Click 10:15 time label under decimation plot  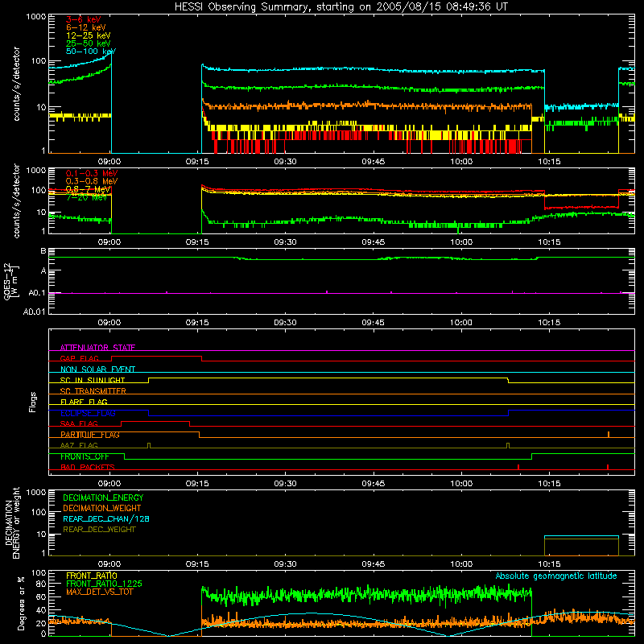pyautogui.click(x=549, y=564)
